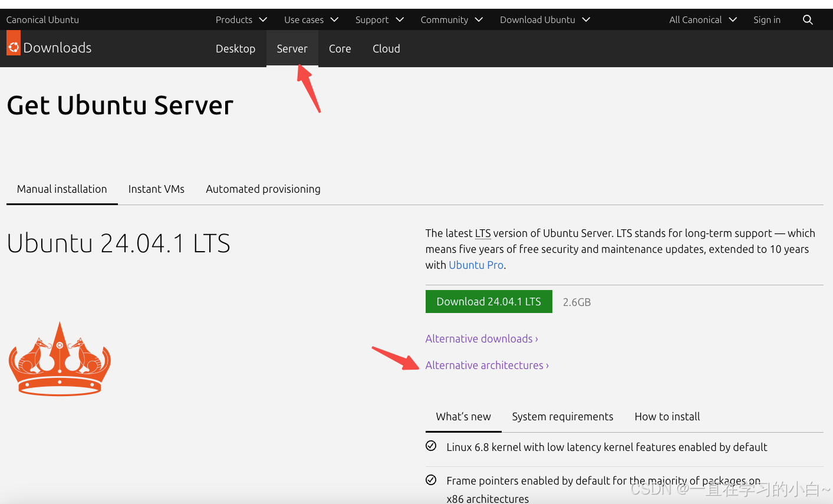The image size is (833, 504).
Task: Click the Get Ubuntu Server heading
Action: click(120, 105)
